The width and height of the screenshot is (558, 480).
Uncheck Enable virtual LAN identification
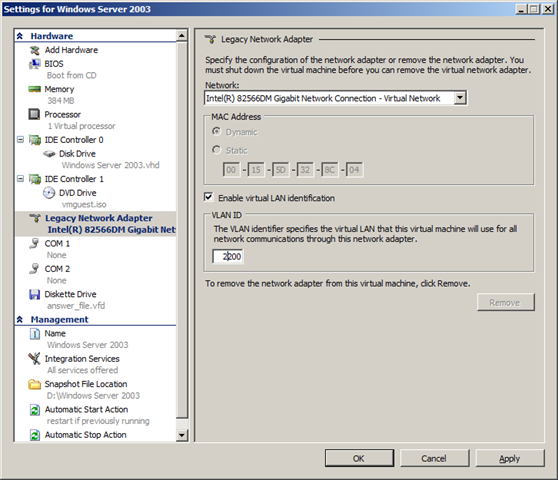pyautogui.click(x=209, y=197)
